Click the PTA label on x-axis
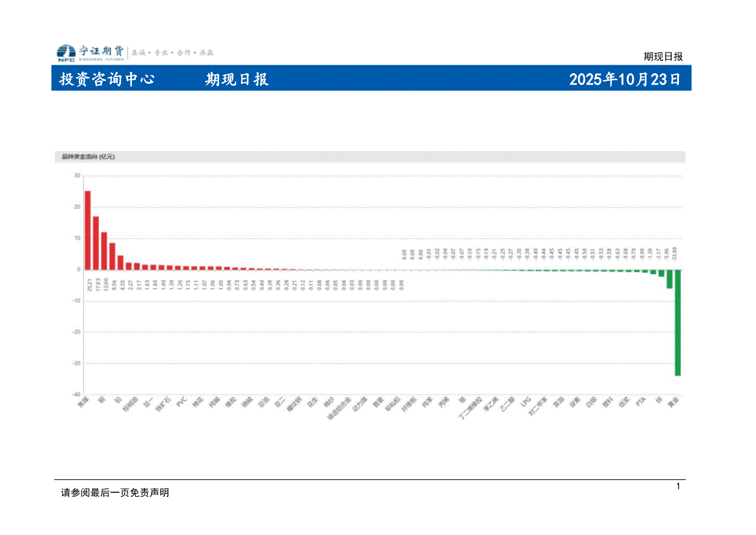The image size is (756, 535). [641, 401]
